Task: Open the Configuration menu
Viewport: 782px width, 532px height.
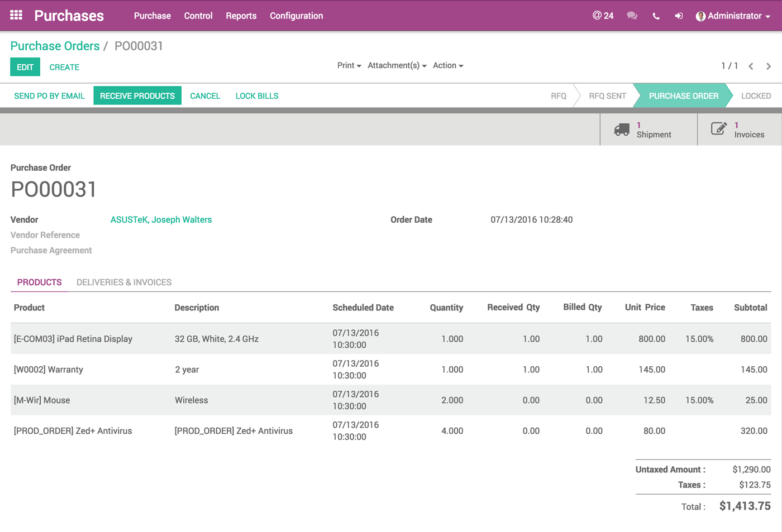Action: 296,16
